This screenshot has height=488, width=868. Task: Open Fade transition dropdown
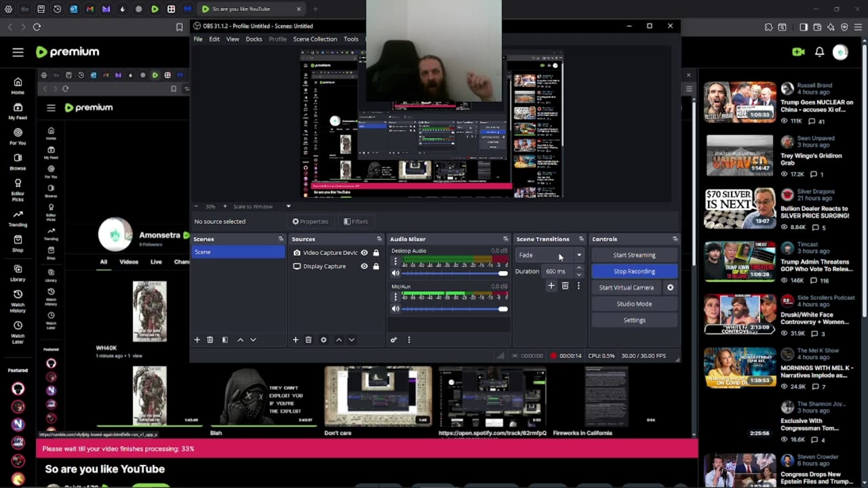click(x=550, y=255)
